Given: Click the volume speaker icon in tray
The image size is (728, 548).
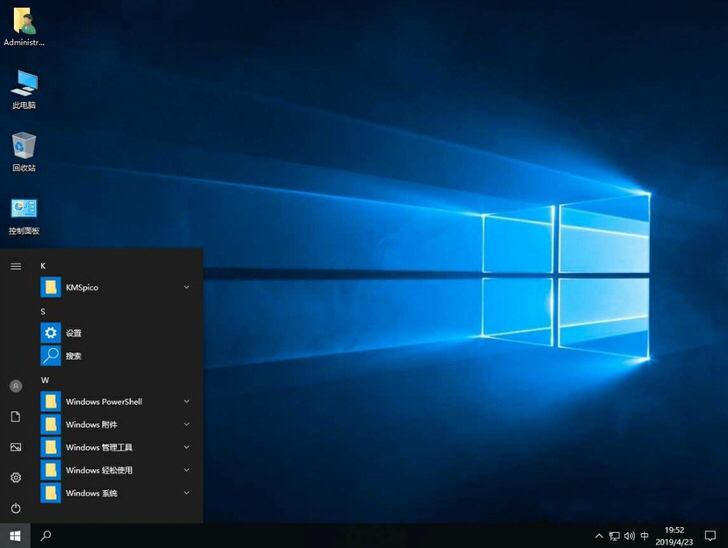Looking at the screenshot, I should (x=630, y=536).
